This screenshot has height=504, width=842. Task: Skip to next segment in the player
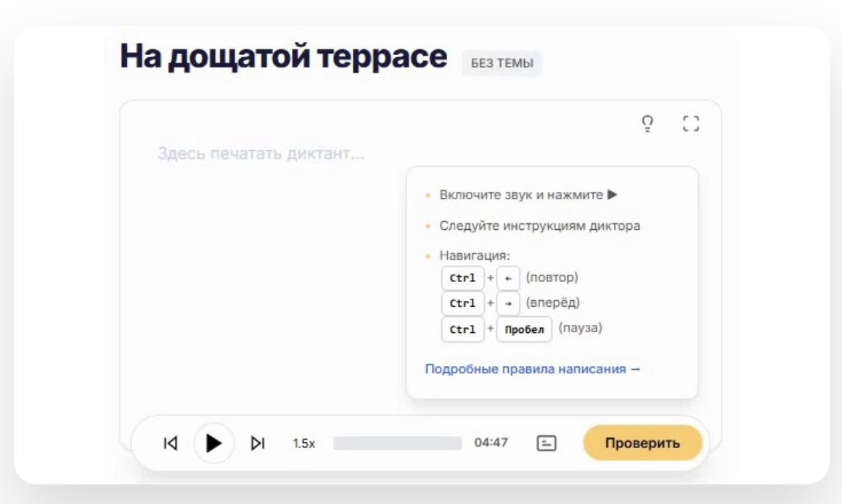(258, 443)
